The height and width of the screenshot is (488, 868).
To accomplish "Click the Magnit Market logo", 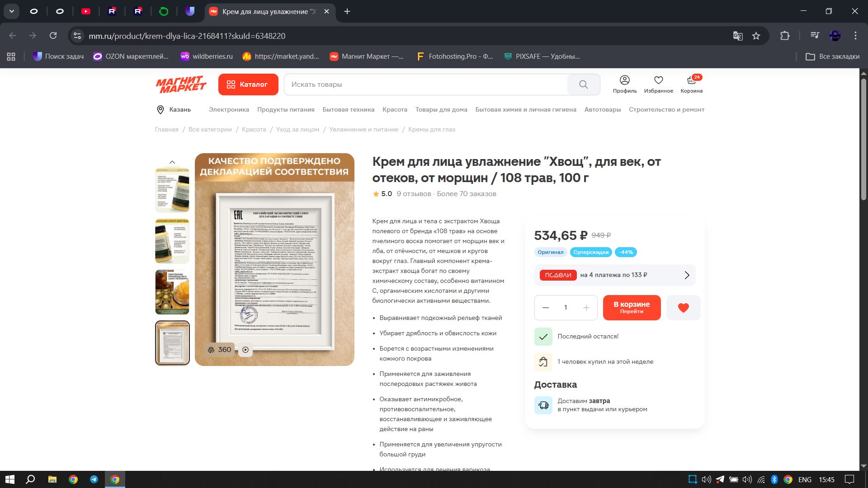I will [181, 84].
